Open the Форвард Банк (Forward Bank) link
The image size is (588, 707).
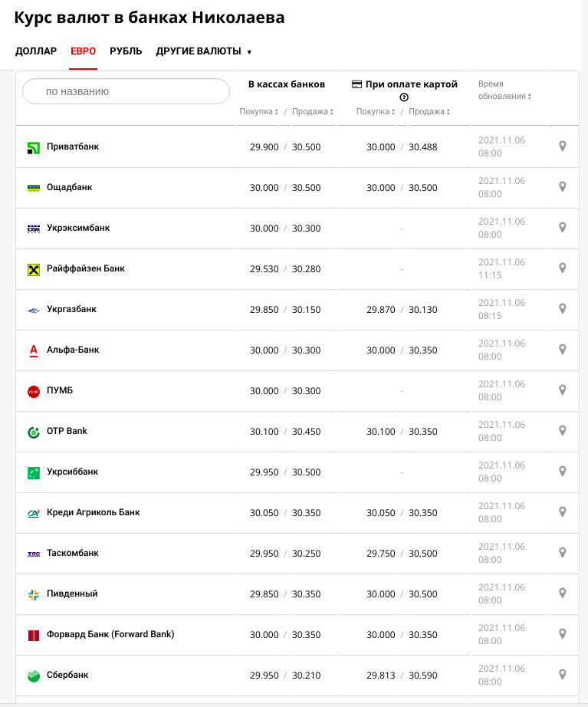pos(110,634)
